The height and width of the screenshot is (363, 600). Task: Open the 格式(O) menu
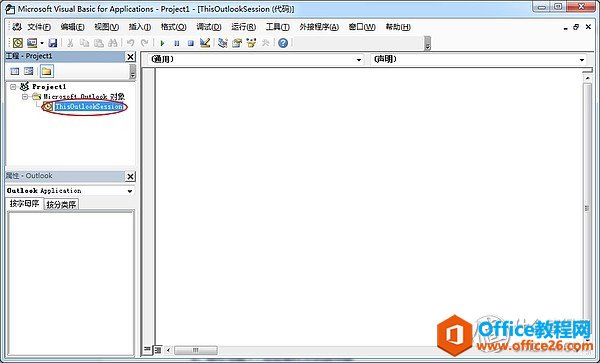(173, 27)
